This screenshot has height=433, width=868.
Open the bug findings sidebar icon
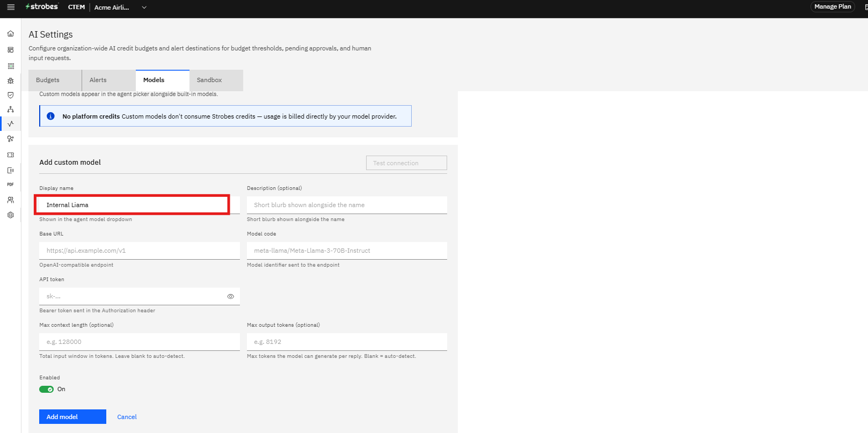click(x=10, y=80)
